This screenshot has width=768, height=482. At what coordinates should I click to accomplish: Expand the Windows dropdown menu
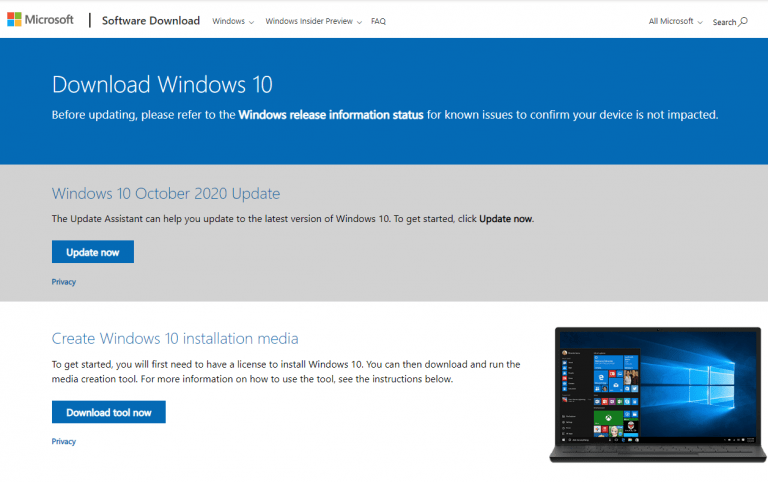(233, 21)
